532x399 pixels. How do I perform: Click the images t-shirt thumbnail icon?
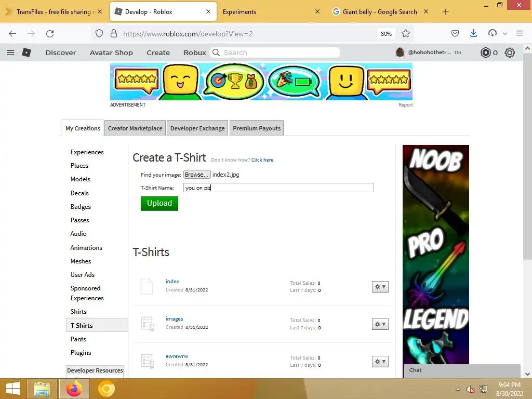[147, 324]
